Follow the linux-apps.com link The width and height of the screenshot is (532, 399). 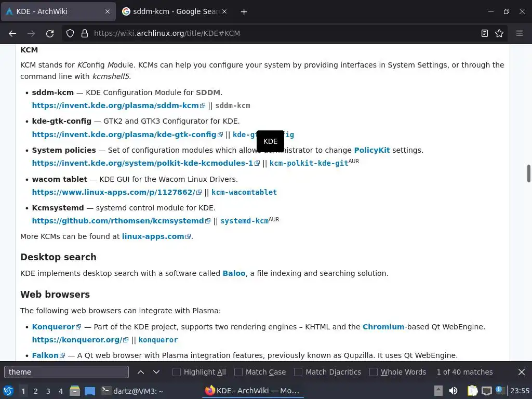click(156, 236)
